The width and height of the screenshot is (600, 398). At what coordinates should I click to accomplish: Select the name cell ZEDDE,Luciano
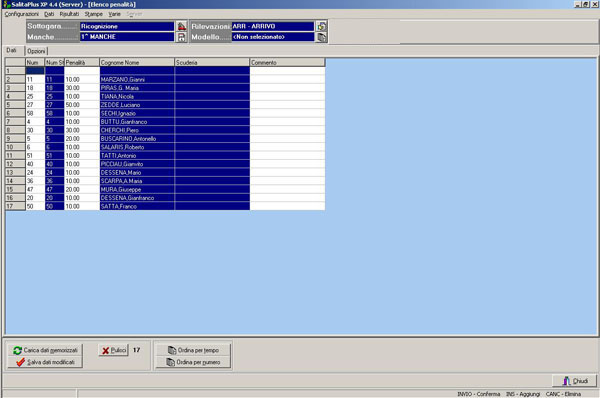tap(137, 105)
